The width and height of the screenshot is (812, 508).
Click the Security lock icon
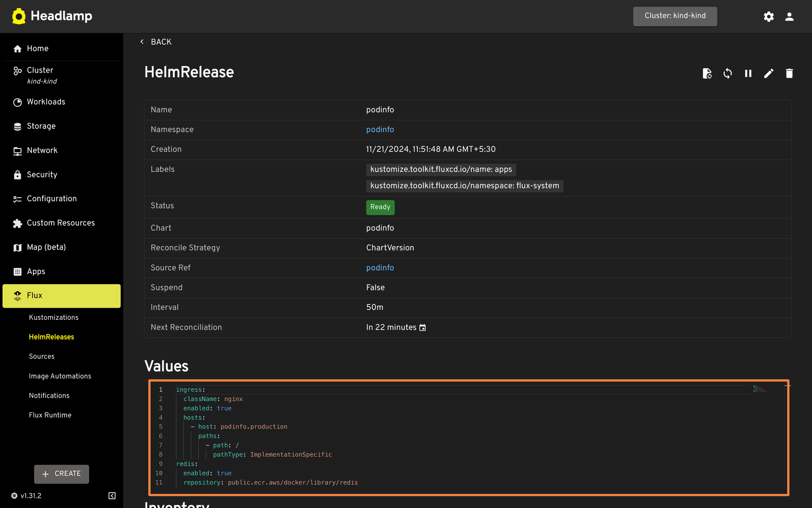click(x=17, y=175)
